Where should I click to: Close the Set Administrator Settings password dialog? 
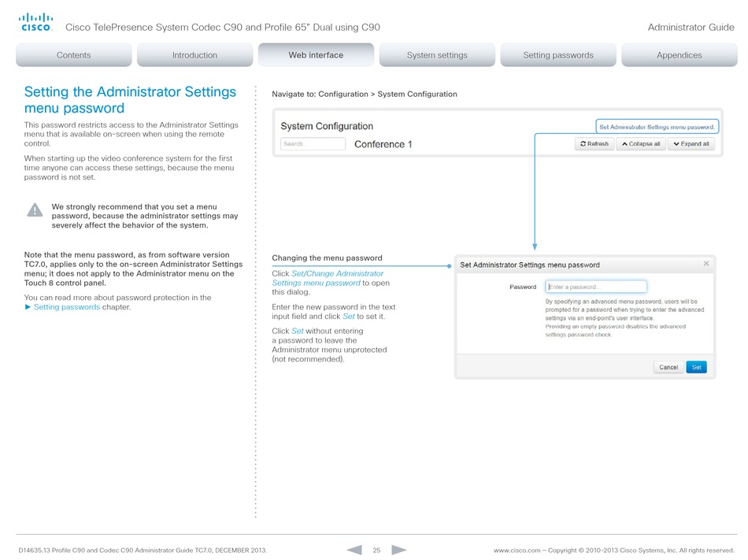(x=705, y=264)
